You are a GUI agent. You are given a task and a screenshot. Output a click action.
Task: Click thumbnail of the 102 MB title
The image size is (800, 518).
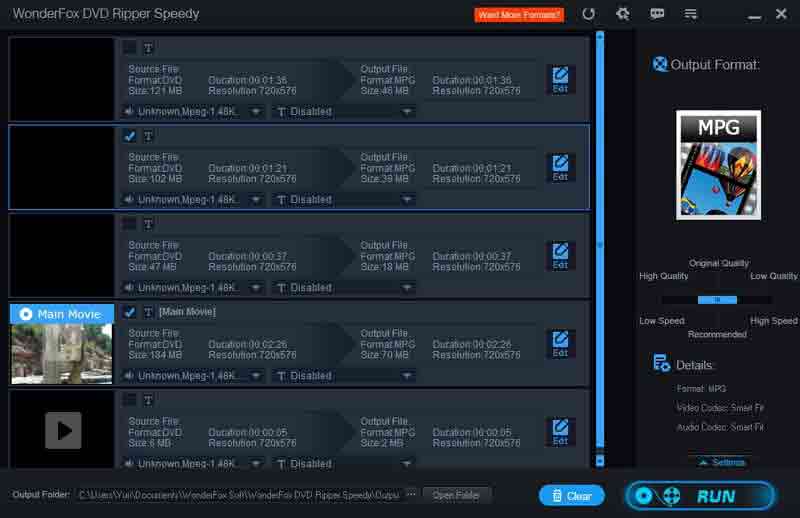pos(62,167)
